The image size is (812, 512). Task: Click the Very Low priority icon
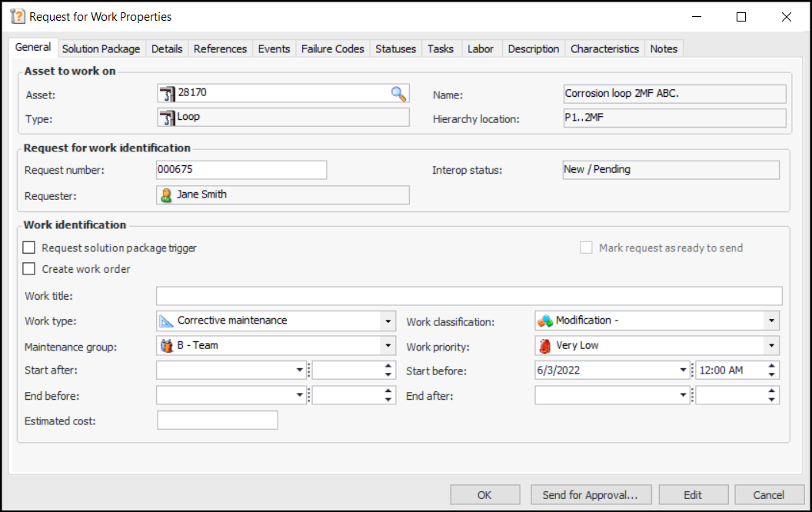[x=545, y=346]
